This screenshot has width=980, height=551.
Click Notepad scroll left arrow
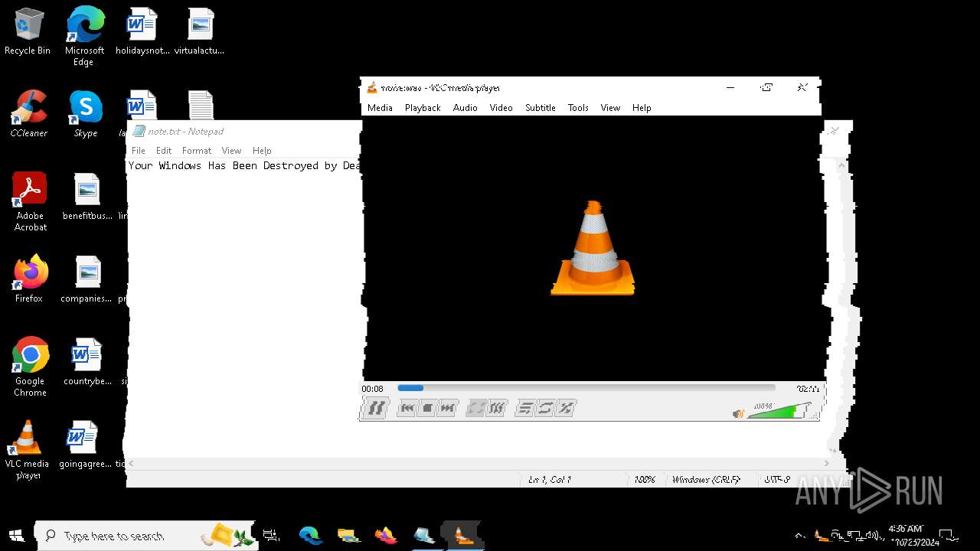pyautogui.click(x=131, y=463)
